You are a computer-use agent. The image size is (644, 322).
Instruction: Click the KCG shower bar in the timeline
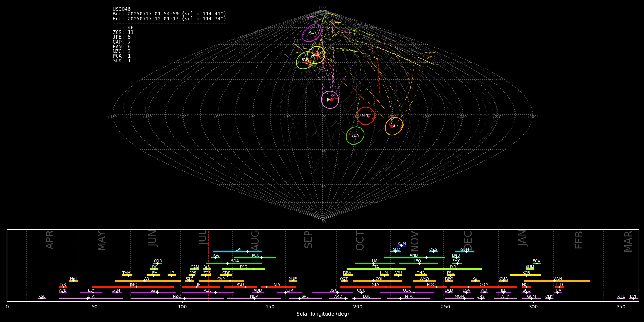pos(255,257)
